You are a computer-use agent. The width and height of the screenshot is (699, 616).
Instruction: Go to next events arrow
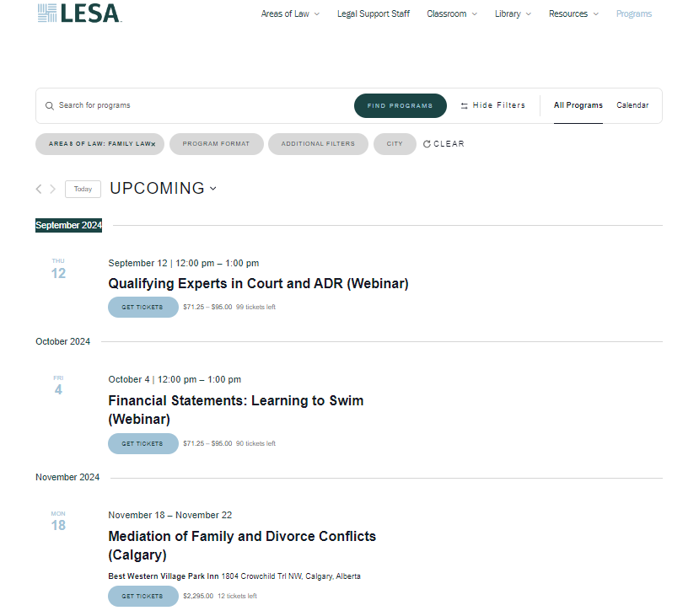[52, 190]
